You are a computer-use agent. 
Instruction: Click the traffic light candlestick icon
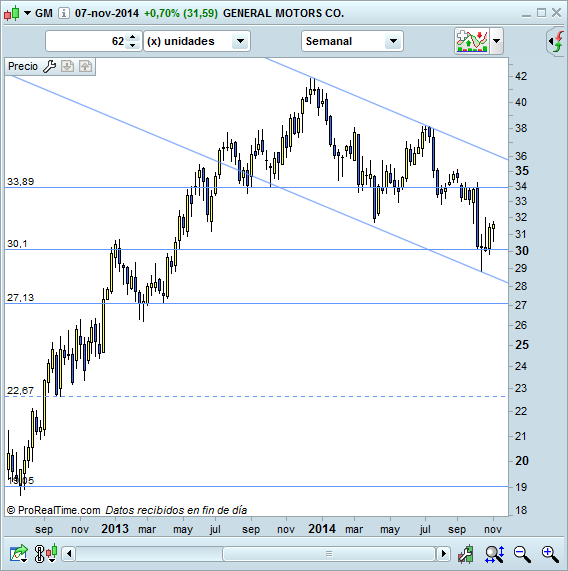(46, 554)
